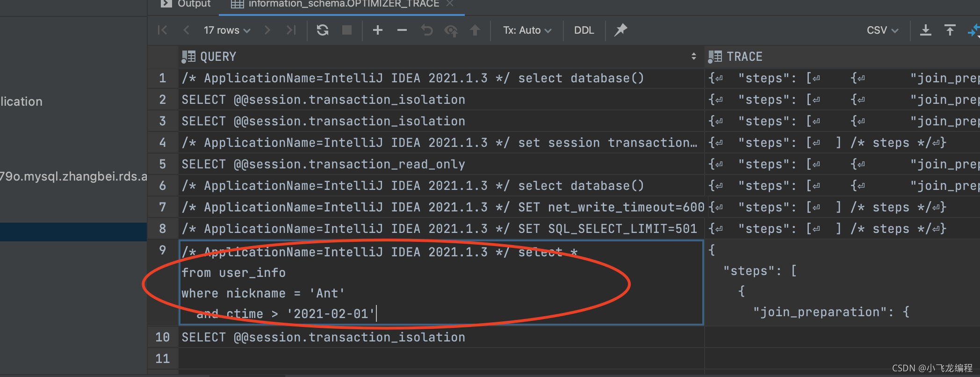Click the TRACE cell in row 7
The height and width of the screenshot is (377, 980).
tap(842, 207)
